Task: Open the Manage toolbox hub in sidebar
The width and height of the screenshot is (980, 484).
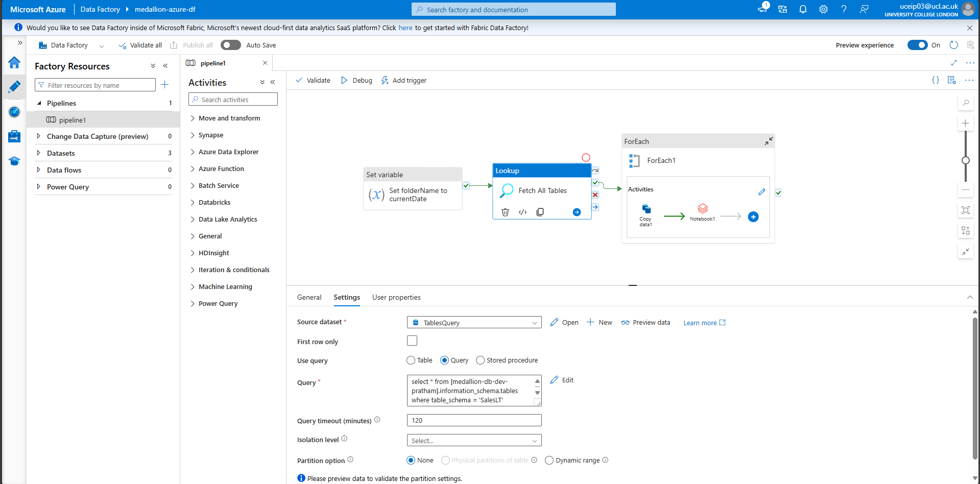Action: pos(14,136)
